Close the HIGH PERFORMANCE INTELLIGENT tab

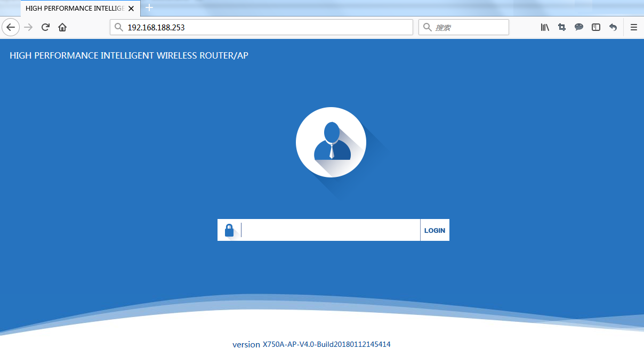[x=131, y=9]
